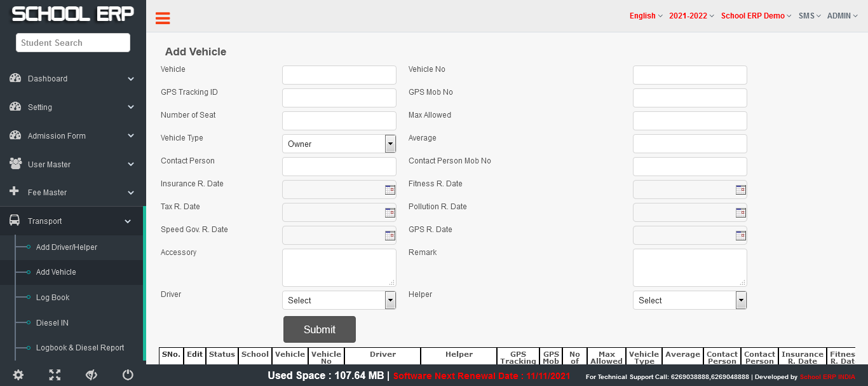The height and width of the screenshot is (386, 868).
Task: Click the orange hamburger menu icon
Action: (x=163, y=18)
